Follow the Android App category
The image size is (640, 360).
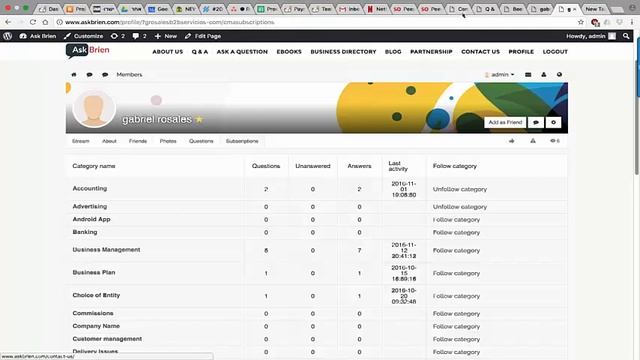(x=456, y=220)
